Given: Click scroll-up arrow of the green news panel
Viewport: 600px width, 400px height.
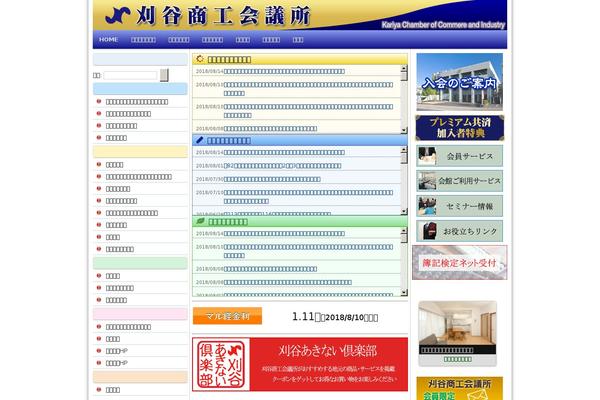Looking at the screenshot, I should [x=404, y=230].
